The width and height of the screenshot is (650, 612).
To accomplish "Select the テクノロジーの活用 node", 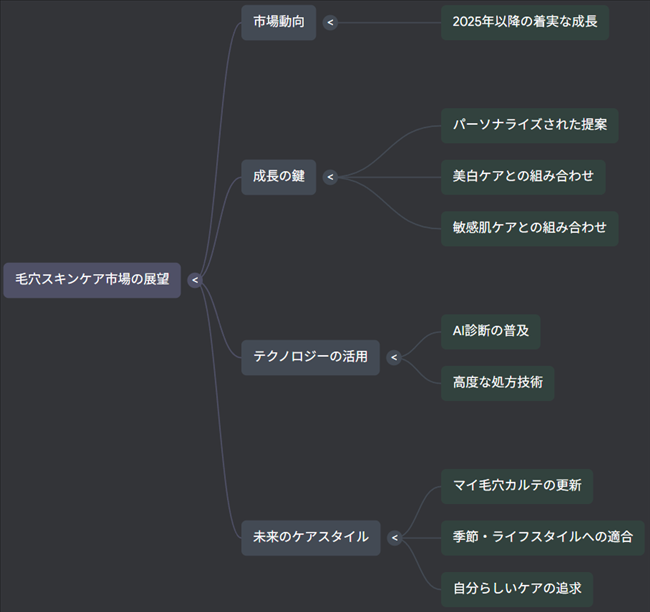I will click(x=310, y=357).
